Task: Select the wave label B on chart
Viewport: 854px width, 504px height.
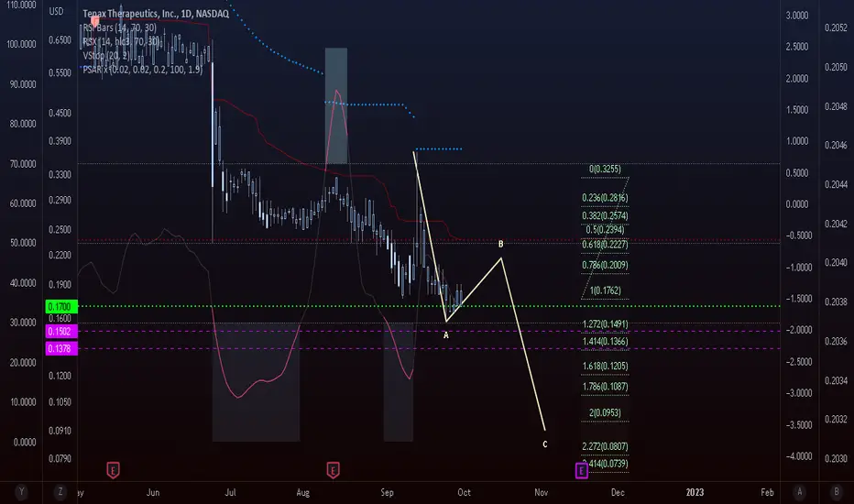Action: [x=500, y=244]
